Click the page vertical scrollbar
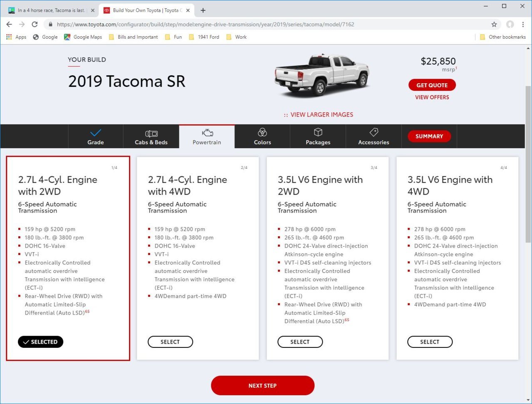 528,164
